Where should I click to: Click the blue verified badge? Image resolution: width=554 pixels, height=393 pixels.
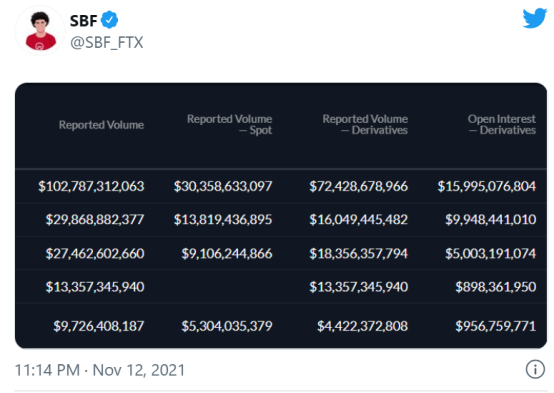click(x=110, y=20)
